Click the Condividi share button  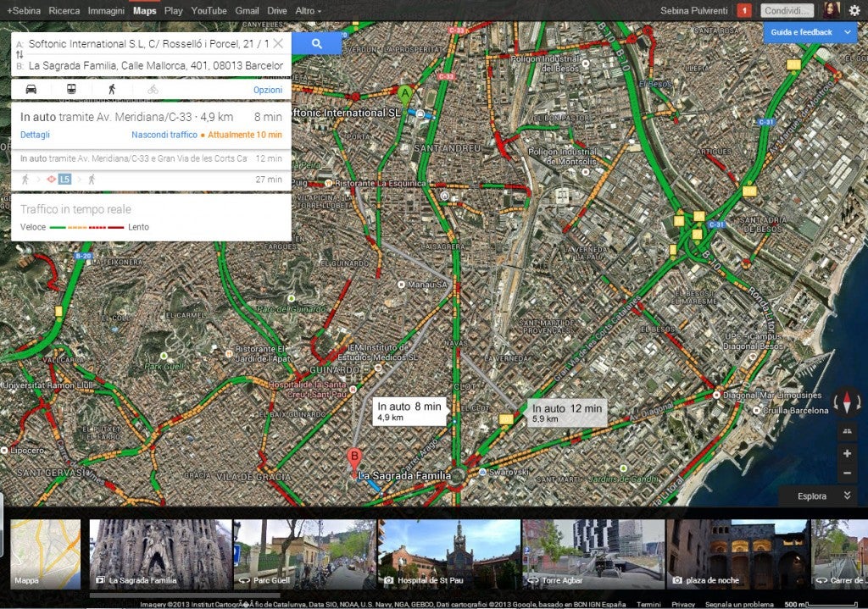(x=787, y=10)
